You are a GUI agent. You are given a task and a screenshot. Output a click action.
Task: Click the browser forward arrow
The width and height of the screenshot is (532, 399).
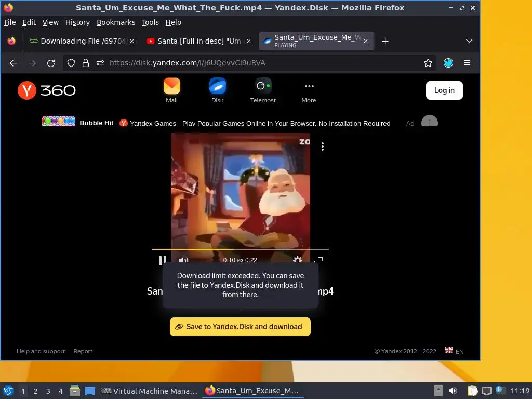pyautogui.click(x=32, y=63)
